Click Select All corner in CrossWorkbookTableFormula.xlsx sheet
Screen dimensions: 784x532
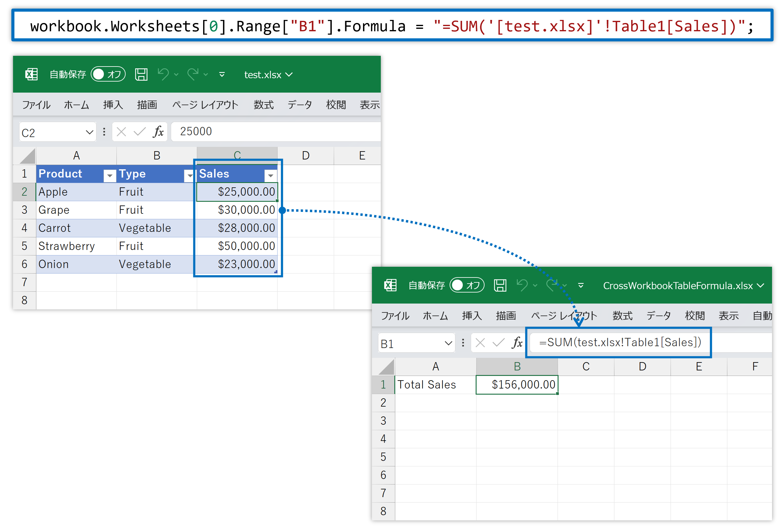coord(386,367)
